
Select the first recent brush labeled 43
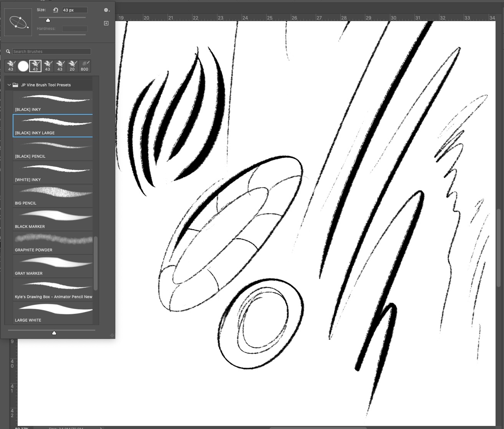[x=11, y=66]
